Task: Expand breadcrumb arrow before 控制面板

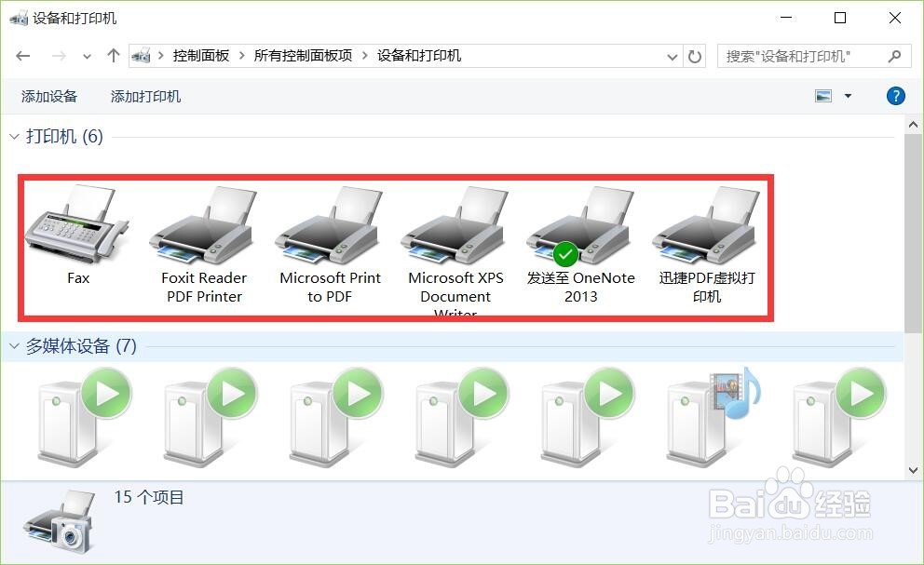Action: pyautogui.click(x=160, y=55)
